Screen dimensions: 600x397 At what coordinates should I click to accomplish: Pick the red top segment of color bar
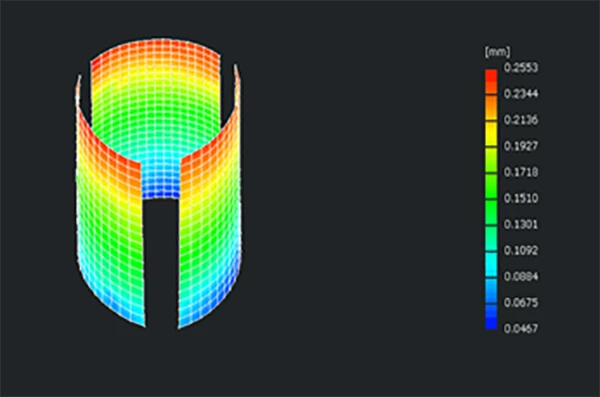(x=491, y=75)
